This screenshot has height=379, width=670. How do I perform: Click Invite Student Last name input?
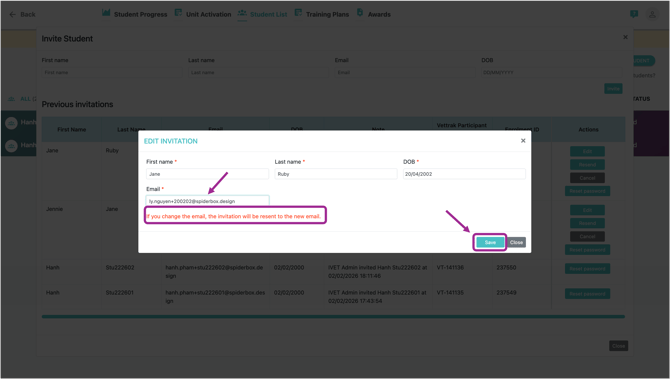point(259,73)
